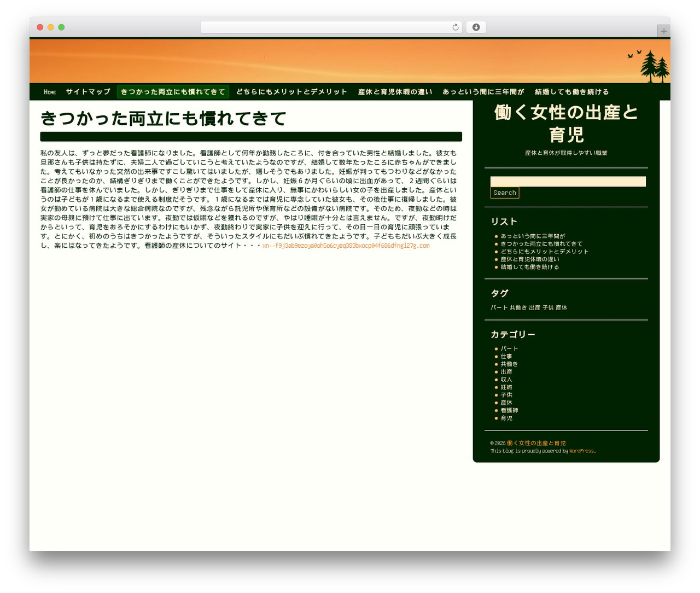Open 産休と育児休暇の違い in the navigation bar
This screenshot has width=700, height=593.
coord(395,92)
